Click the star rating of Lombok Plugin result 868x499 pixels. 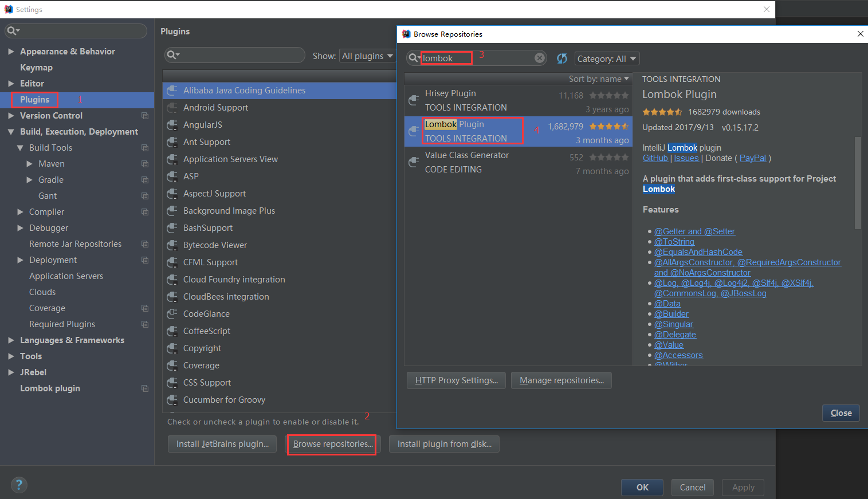[x=609, y=126]
